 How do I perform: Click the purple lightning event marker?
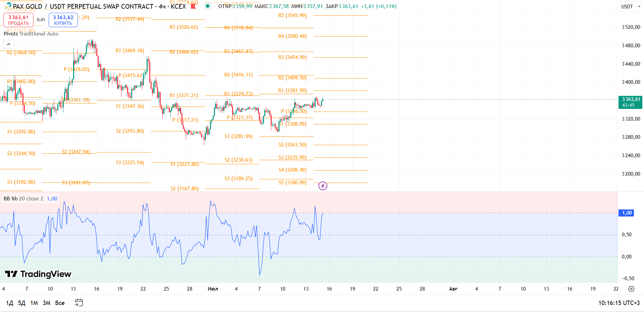click(323, 186)
